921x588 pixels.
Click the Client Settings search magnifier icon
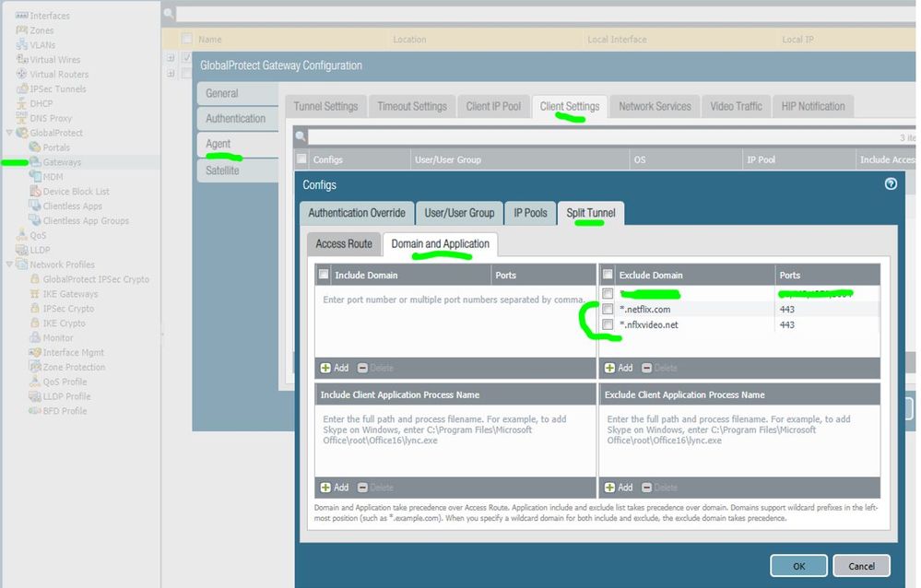(301, 137)
